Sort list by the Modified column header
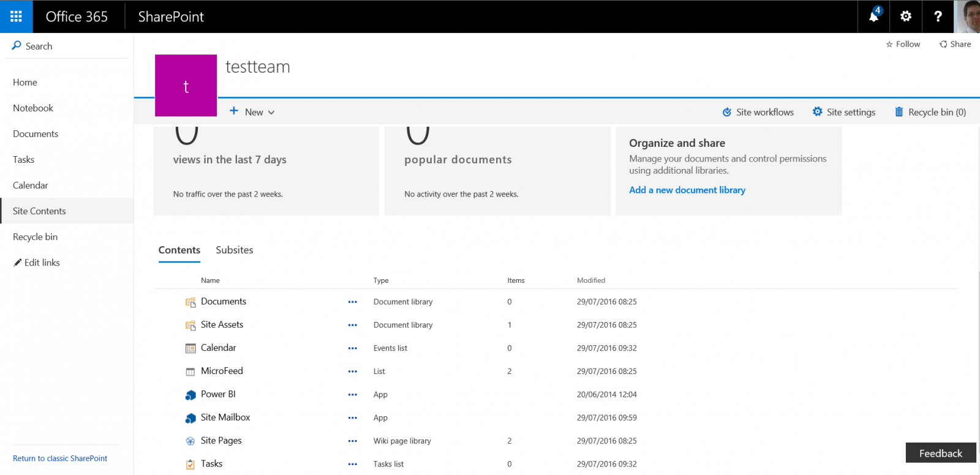980x475 pixels. pyautogui.click(x=591, y=280)
